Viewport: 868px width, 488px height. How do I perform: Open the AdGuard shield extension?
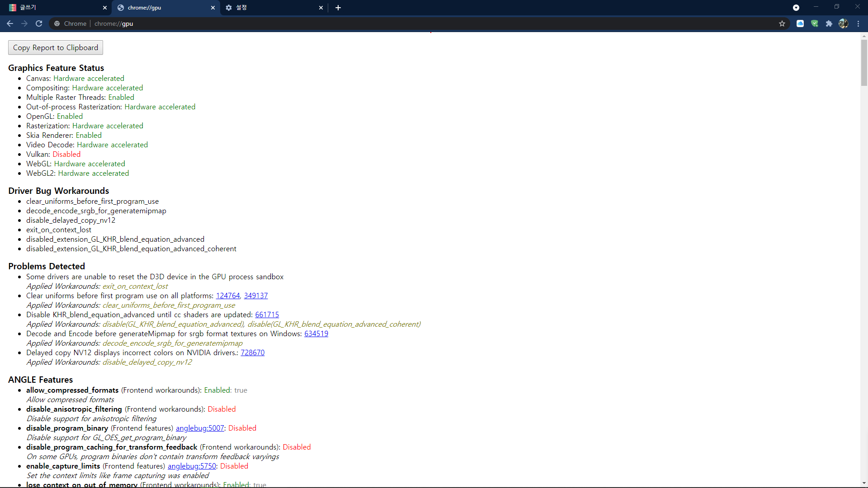coord(815,23)
